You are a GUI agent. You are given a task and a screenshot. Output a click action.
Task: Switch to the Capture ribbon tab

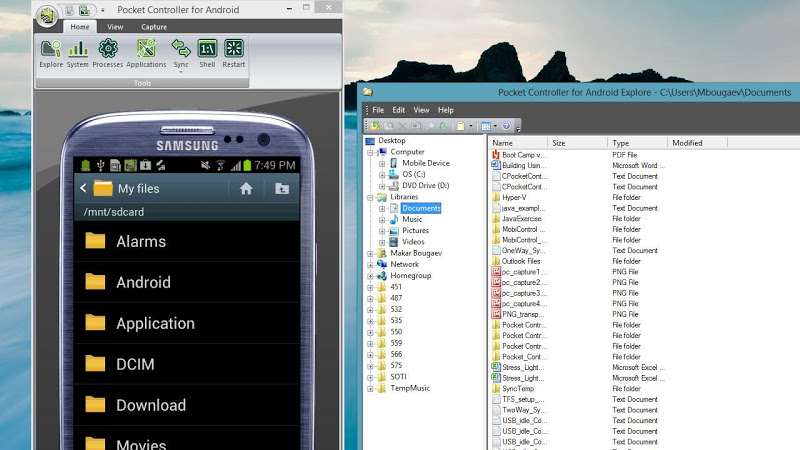pos(154,27)
